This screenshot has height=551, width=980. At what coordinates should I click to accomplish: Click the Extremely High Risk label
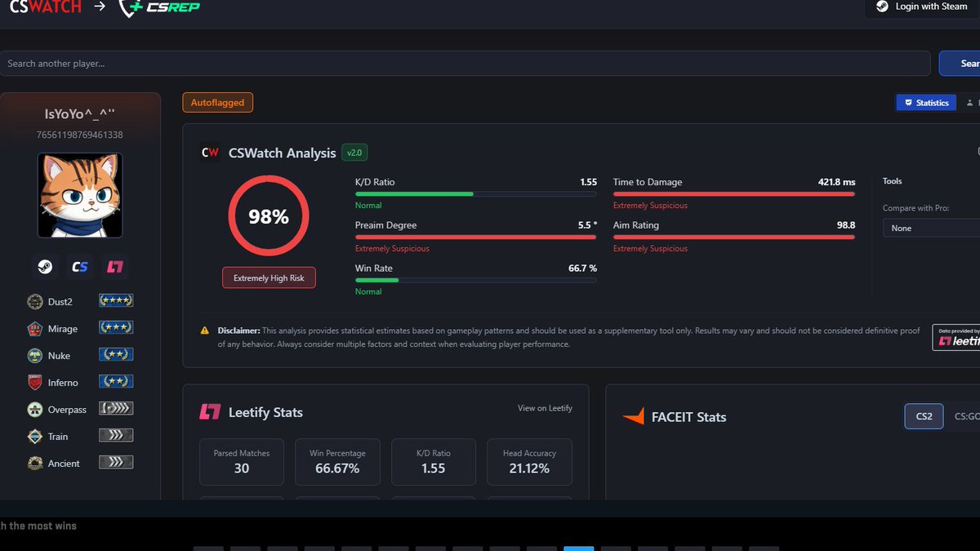pyautogui.click(x=269, y=278)
